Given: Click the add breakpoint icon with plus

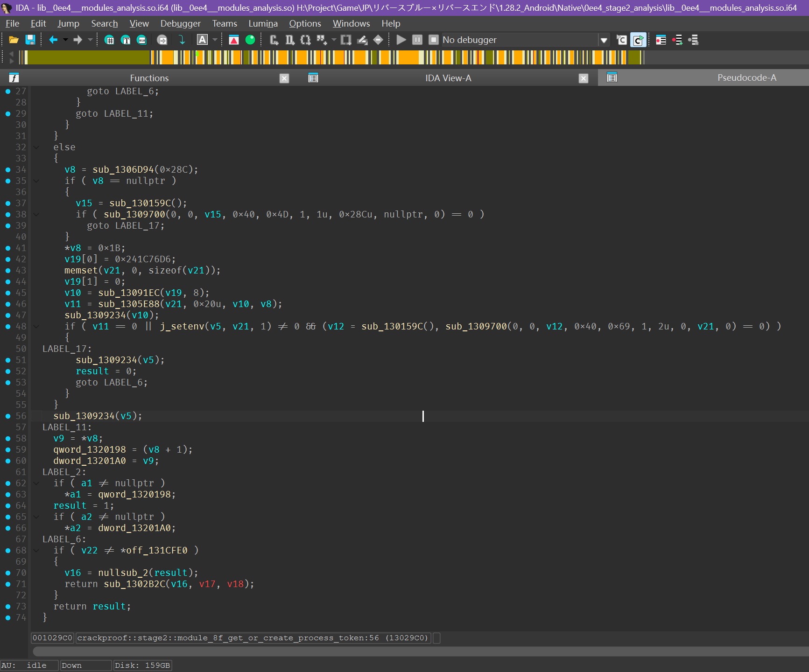Looking at the screenshot, I should (677, 40).
